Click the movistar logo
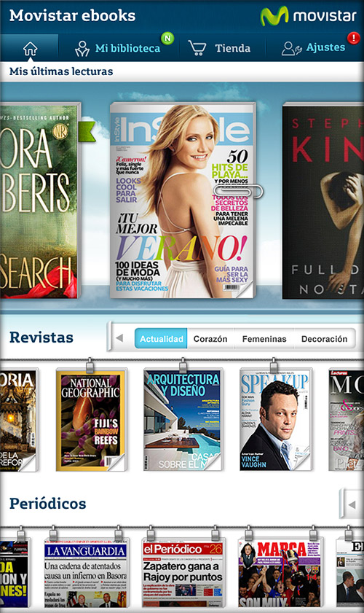 [309, 16]
